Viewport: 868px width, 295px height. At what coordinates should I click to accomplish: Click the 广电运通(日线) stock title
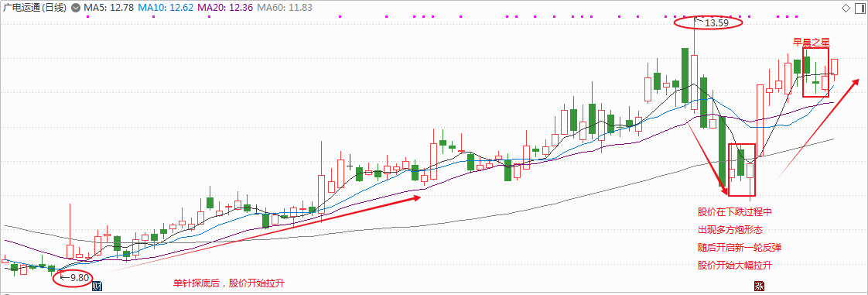[x=34, y=8]
